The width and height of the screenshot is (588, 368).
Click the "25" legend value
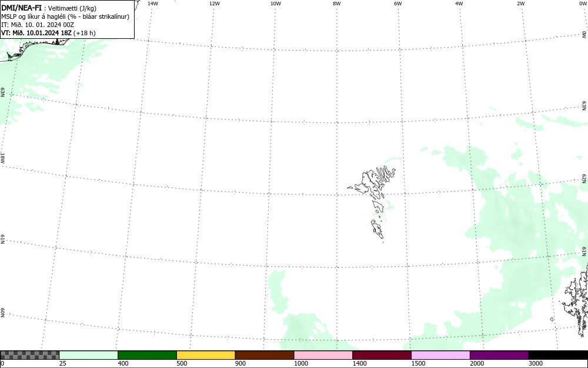[x=63, y=363]
